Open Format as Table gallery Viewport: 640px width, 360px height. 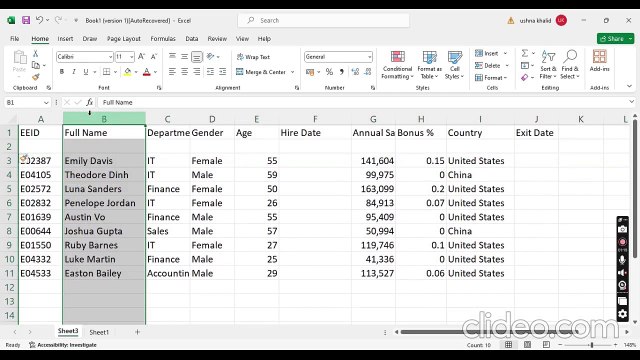[429, 65]
